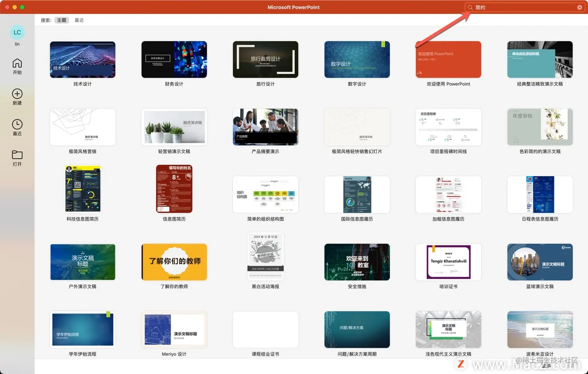Pick the 产品摘要演示 template
Image resolution: width=588 pixels, height=374 pixels.
click(266, 127)
